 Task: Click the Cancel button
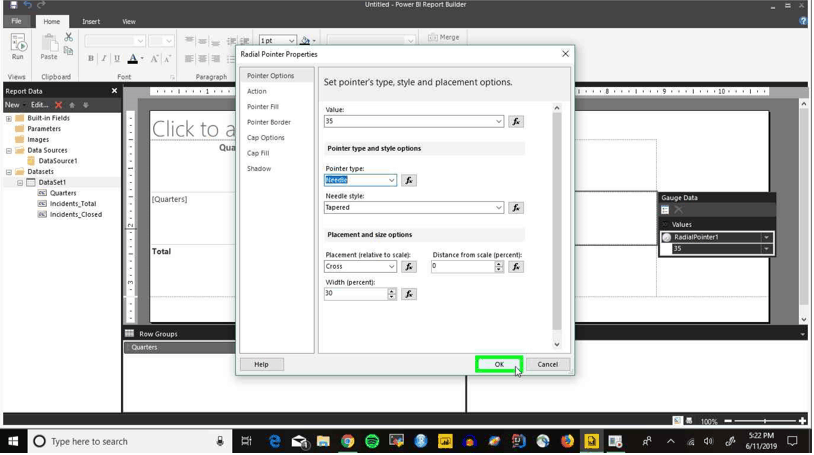[547, 364]
